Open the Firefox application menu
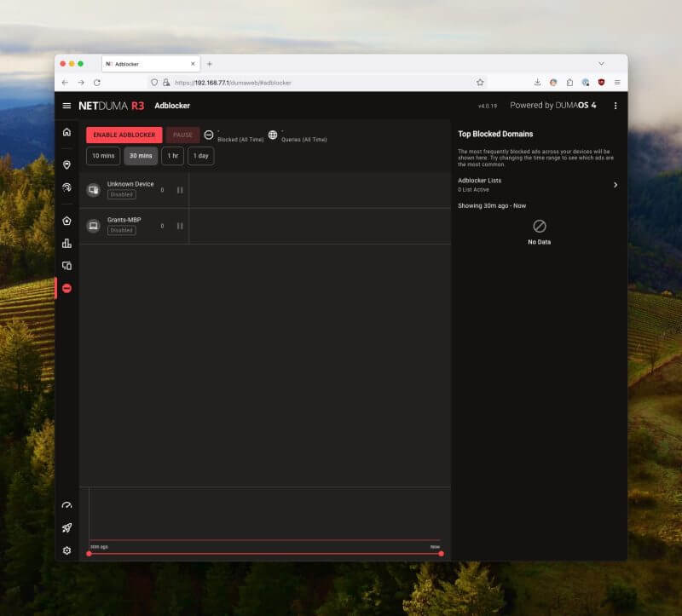 [617, 82]
